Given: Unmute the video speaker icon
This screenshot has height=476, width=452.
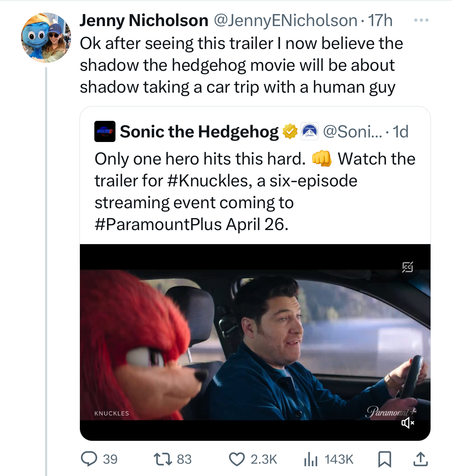Looking at the screenshot, I should pyautogui.click(x=408, y=422).
